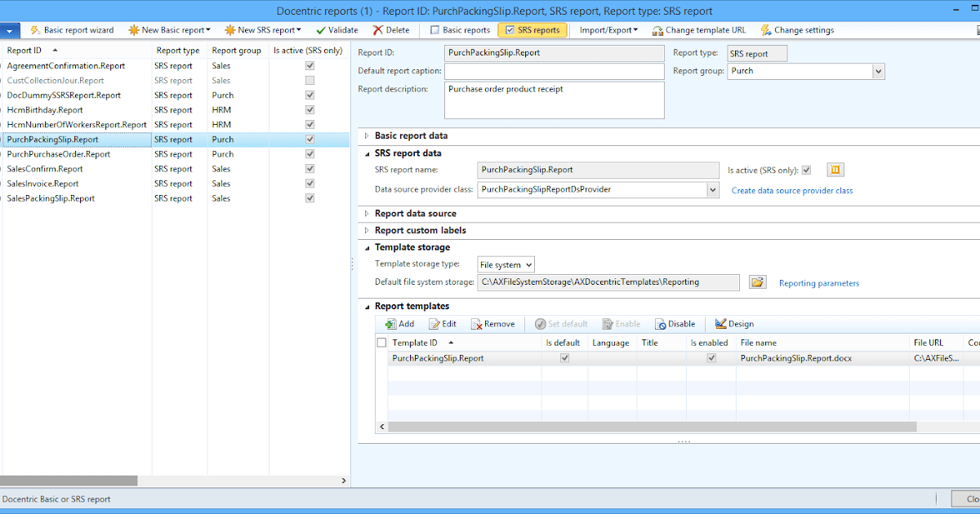Toggle select-all checkbox in templates grid
Screen dimensions: 980x514
coord(381,343)
